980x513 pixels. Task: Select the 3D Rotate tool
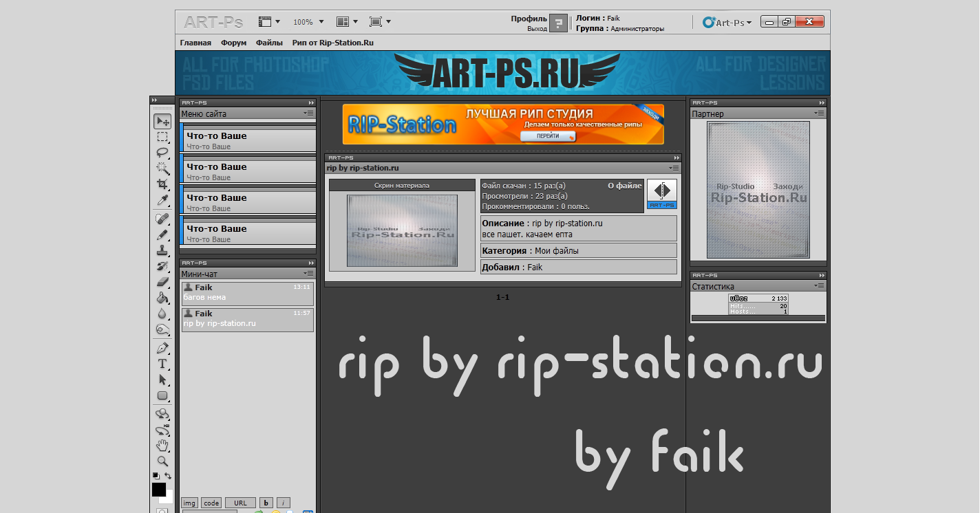tap(162, 414)
